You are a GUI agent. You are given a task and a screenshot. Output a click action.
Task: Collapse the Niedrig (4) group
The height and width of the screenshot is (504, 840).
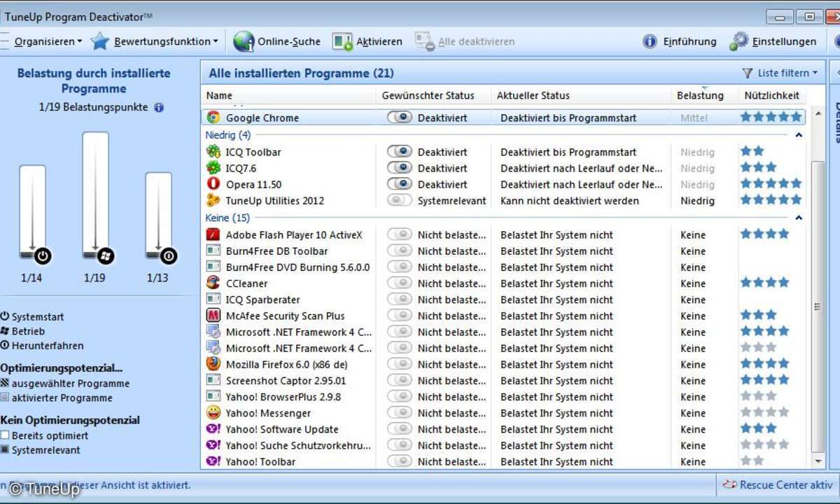(x=799, y=134)
